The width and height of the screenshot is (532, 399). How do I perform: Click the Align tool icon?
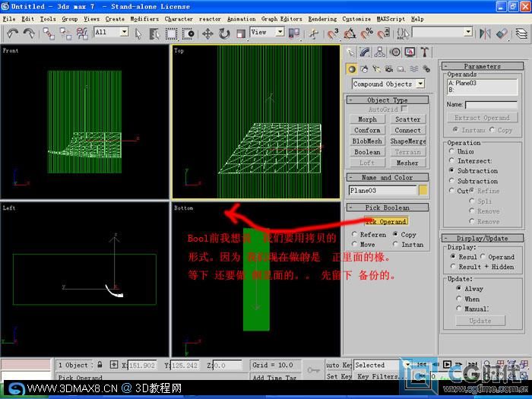click(x=502, y=33)
